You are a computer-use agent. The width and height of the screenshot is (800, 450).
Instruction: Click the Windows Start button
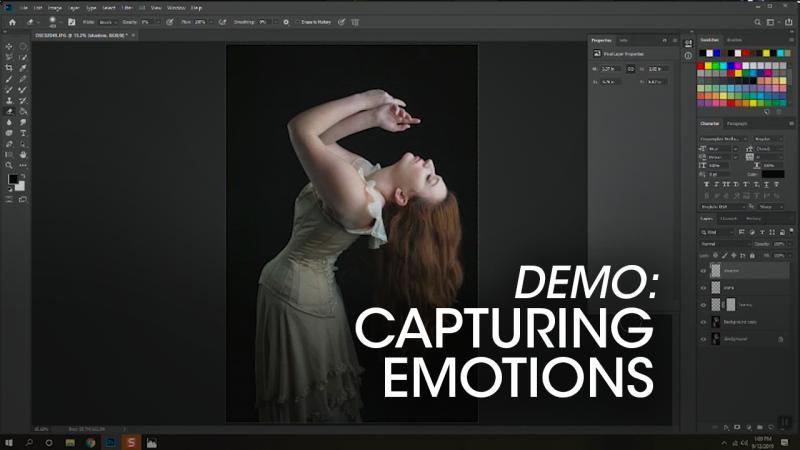[8, 441]
